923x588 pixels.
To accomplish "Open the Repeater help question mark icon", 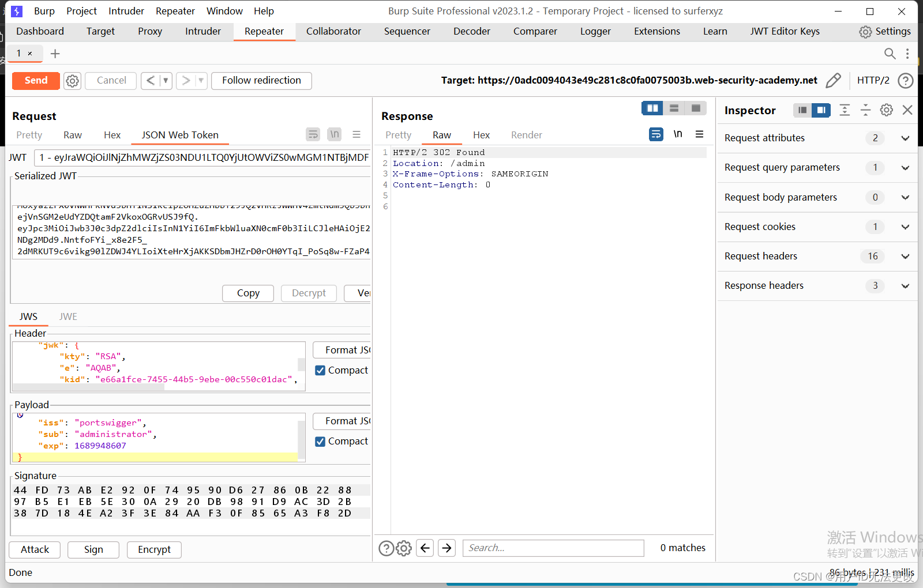I will click(906, 81).
